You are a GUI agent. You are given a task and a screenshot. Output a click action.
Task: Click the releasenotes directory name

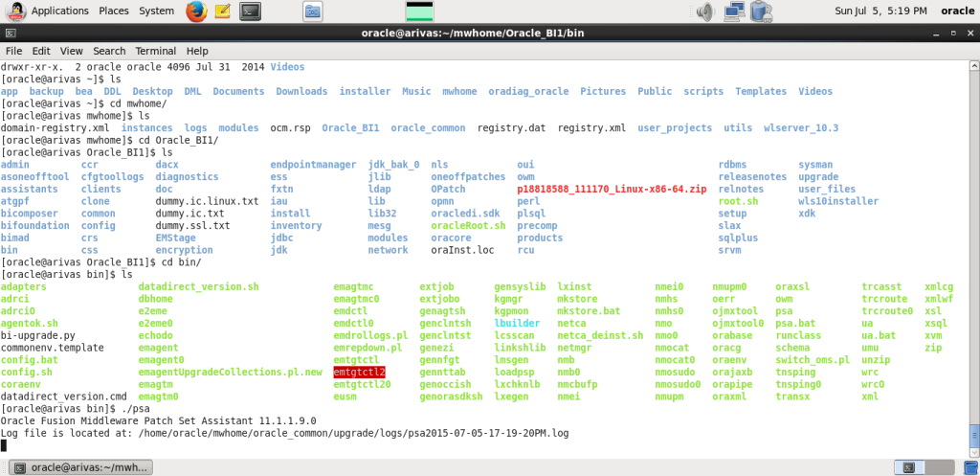click(x=752, y=176)
